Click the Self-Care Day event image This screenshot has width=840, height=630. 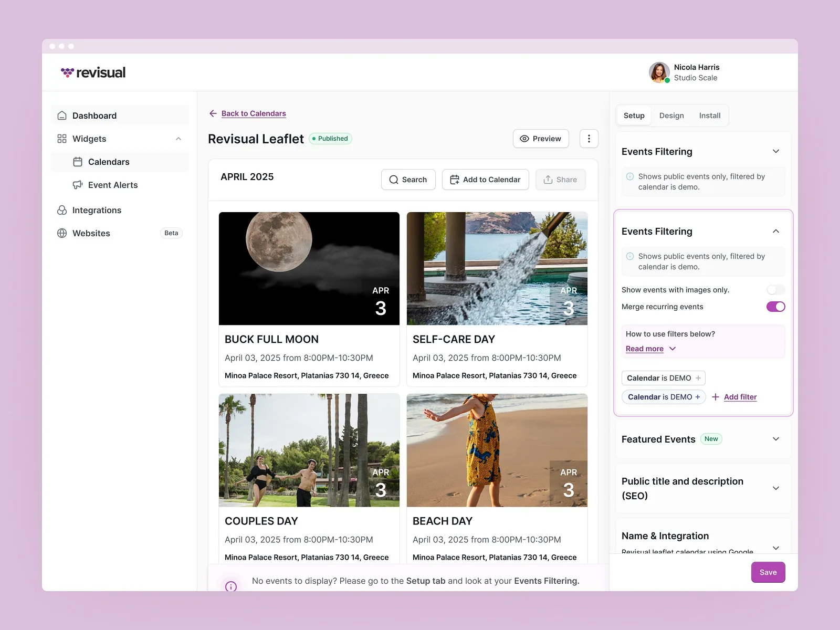click(x=497, y=268)
